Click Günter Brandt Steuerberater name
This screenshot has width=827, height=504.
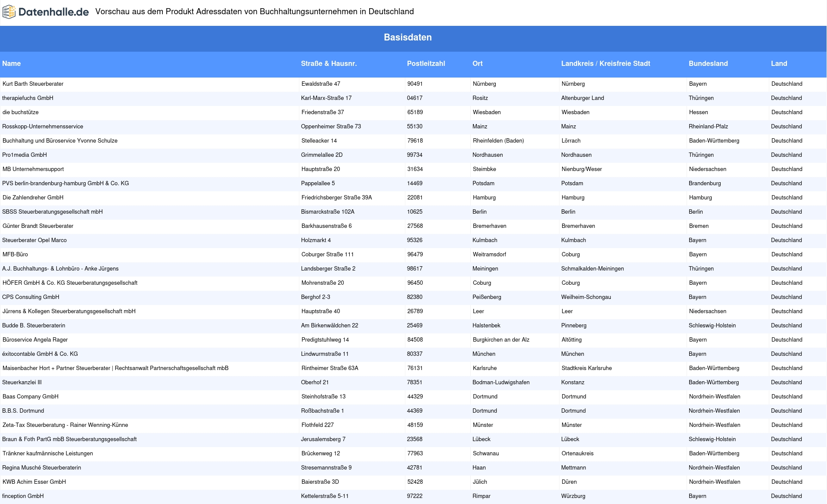(x=38, y=226)
